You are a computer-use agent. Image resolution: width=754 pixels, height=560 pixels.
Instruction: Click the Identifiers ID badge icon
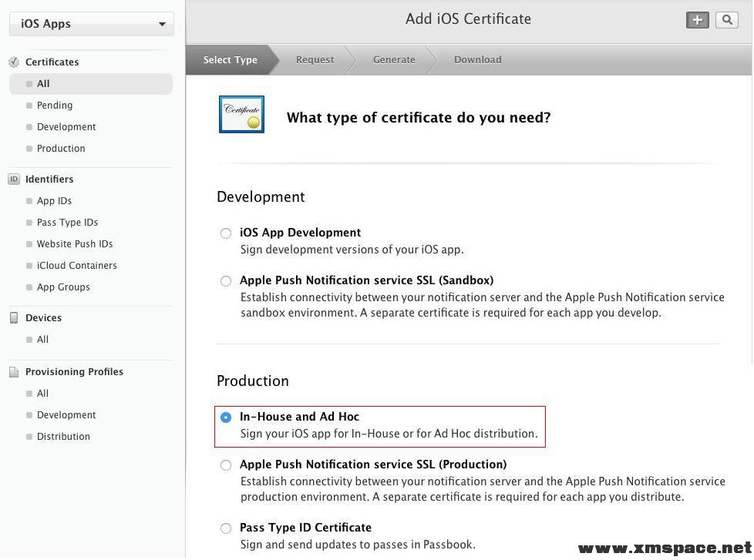click(14, 179)
